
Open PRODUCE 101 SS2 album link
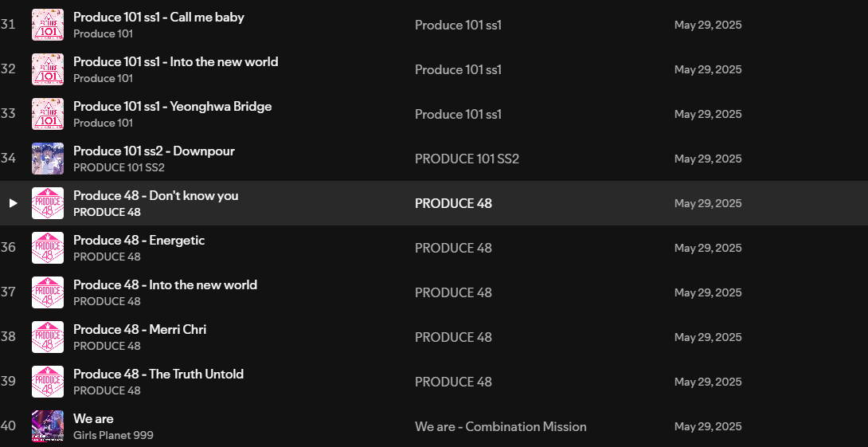467,159
